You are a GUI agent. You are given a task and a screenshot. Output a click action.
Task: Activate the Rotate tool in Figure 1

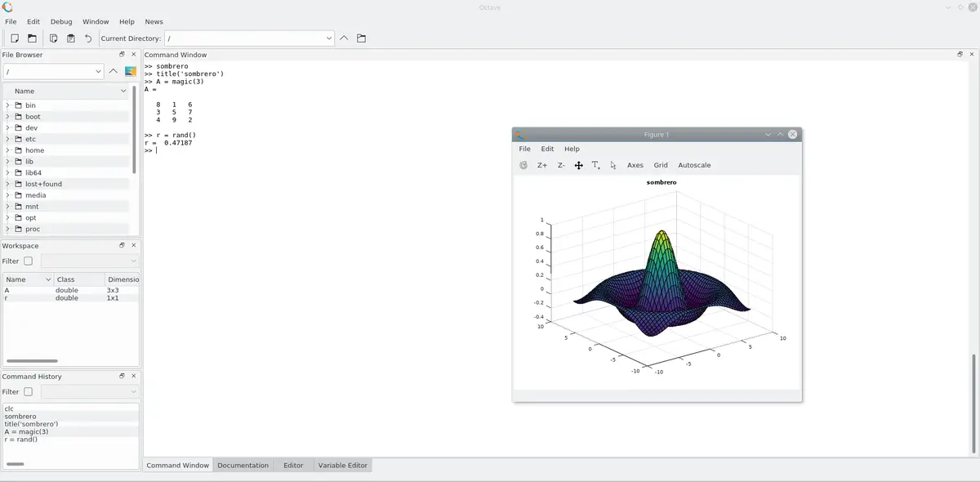click(x=522, y=165)
